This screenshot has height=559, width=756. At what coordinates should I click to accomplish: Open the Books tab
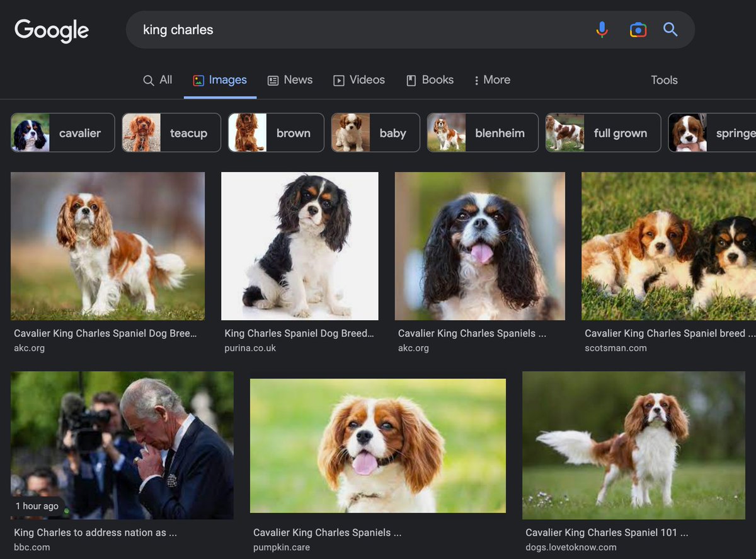tap(430, 80)
